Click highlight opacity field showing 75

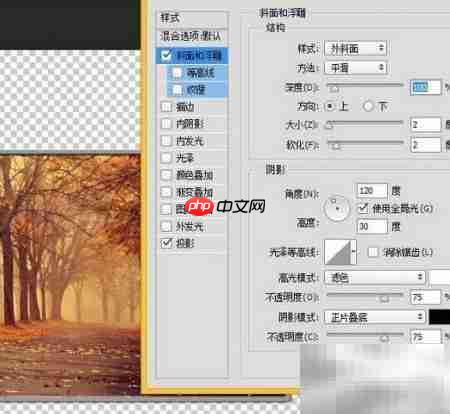425,297
